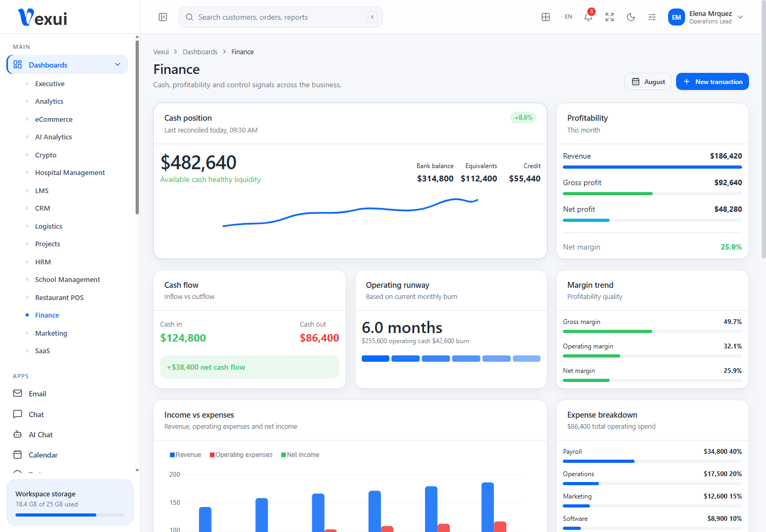Toggle Net income series in legend

coord(300,455)
